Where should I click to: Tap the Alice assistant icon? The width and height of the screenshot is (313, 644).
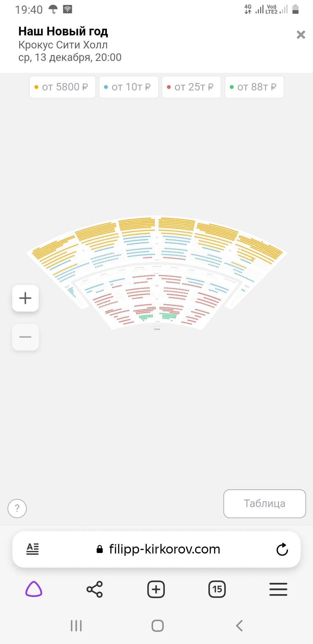pyautogui.click(x=34, y=589)
